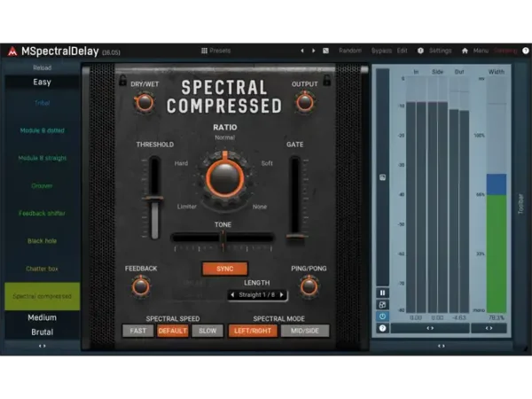
Task: Pause the meters with pause icon
Action: (x=382, y=293)
